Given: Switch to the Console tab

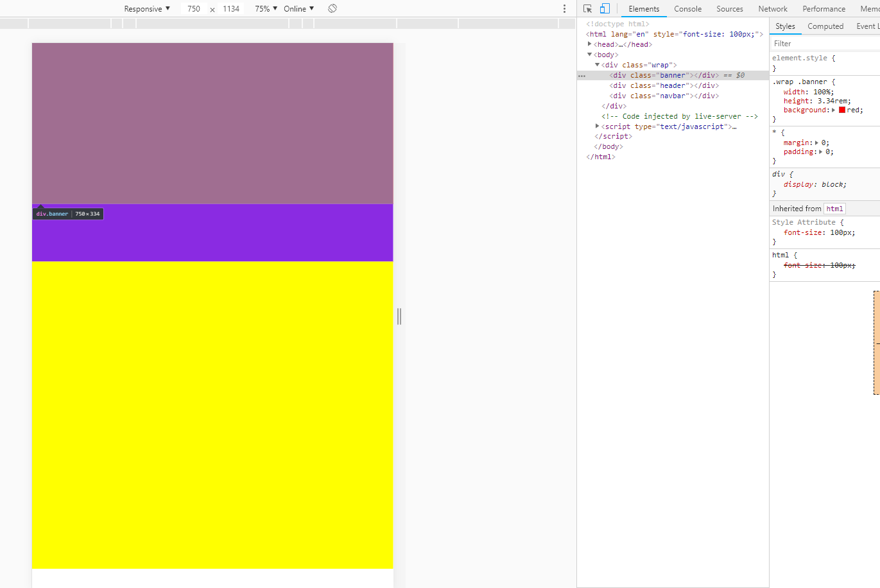Looking at the screenshot, I should [687, 9].
